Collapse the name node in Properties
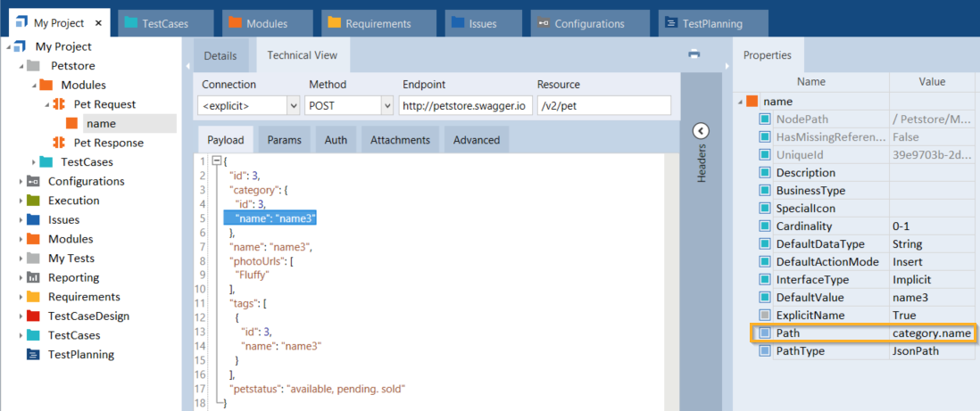The height and width of the screenshot is (411, 980). coord(740,102)
